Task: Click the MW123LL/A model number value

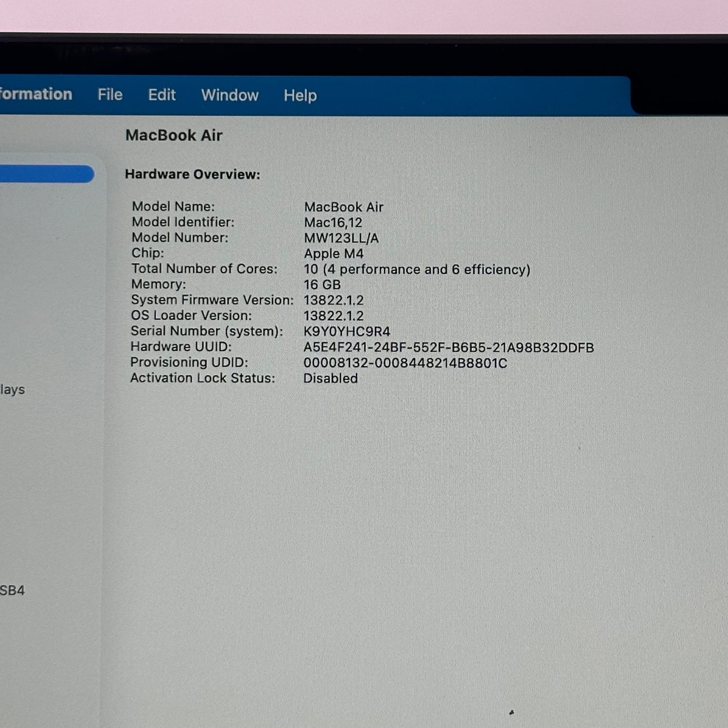Action: pyautogui.click(x=341, y=238)
